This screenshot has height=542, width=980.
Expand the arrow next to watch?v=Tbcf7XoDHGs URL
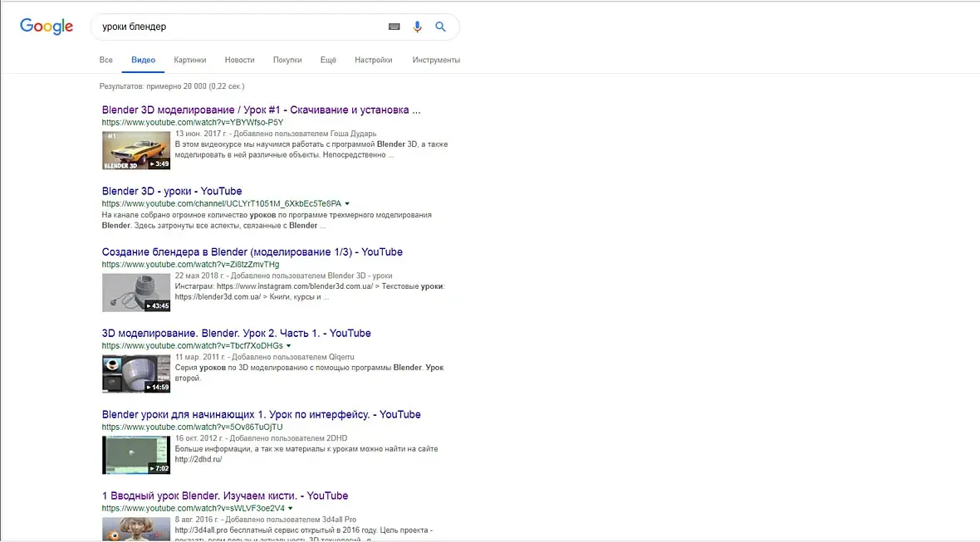289,346
